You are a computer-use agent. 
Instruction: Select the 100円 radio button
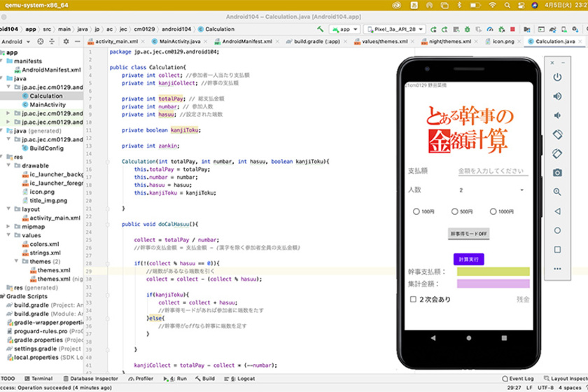(x=416, y=211)
